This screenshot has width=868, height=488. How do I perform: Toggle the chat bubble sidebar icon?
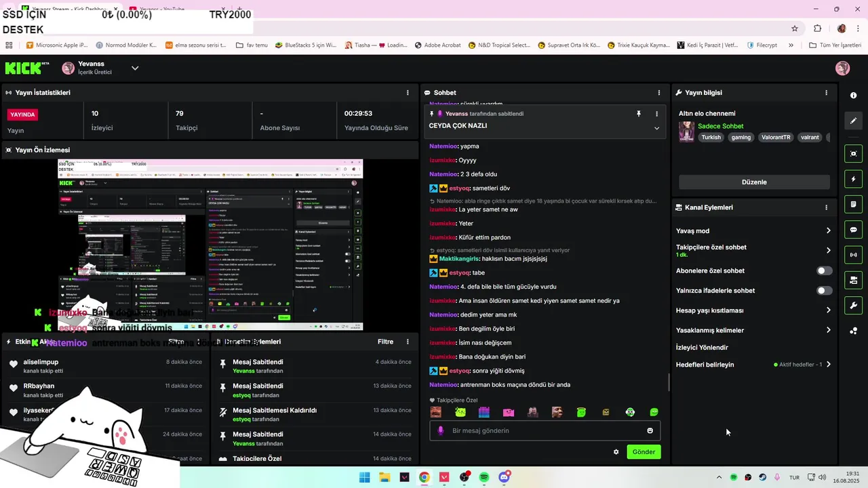[854, 230]
